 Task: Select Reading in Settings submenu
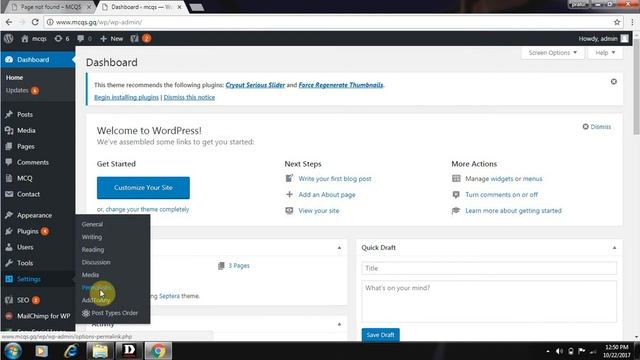93,249
